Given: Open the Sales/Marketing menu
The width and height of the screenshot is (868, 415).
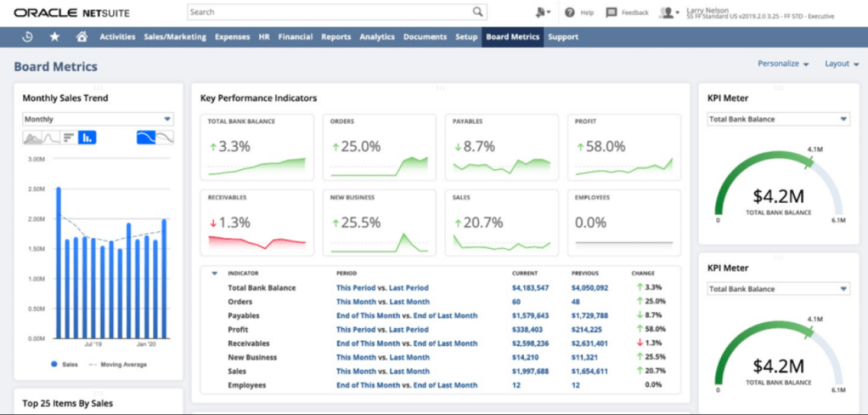Looking at the screenshot, I should click(x=175, y=37).
